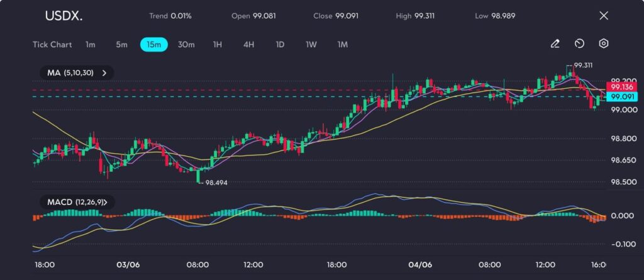
Task: Switch to the 30m timeframe
Action: (x=186, y=45)
